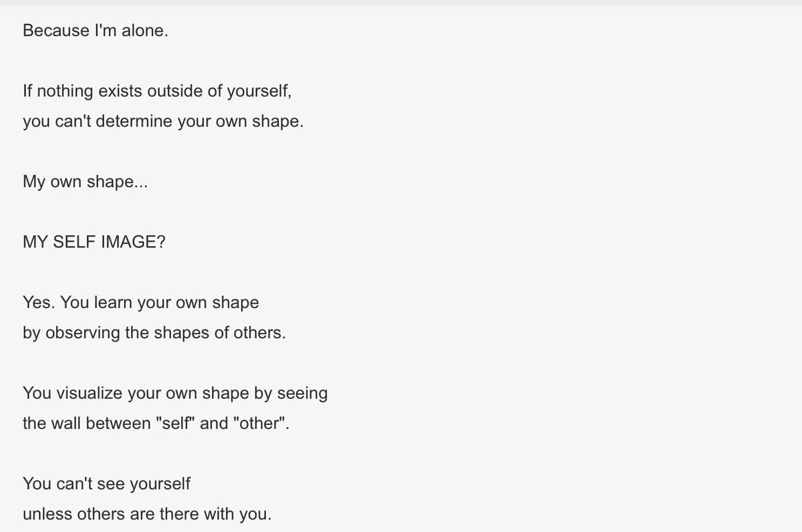
Task: Click the line "you can't determine your own shape."
Action: coord(163,122)
